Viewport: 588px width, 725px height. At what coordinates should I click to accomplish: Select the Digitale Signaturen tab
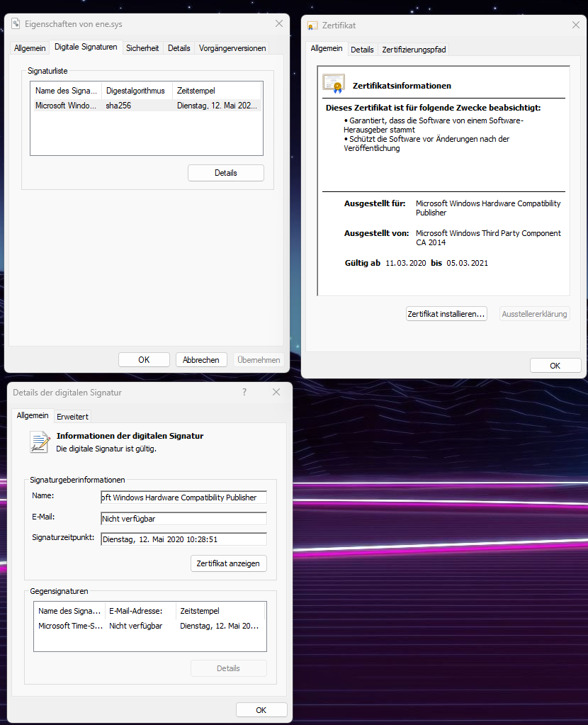pyautogui.click(x=86, y=47)
